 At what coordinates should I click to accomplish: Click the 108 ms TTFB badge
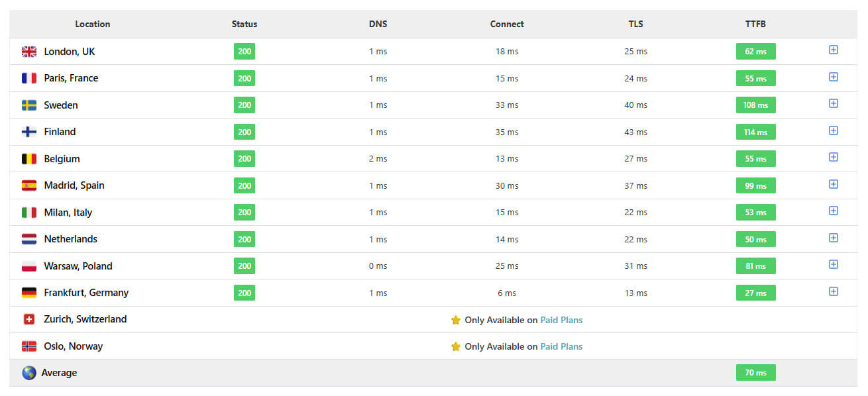coord(755,105)
